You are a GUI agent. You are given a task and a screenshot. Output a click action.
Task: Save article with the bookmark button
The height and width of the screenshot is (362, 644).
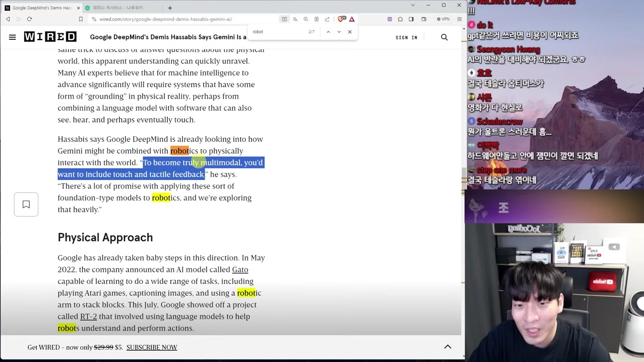coord(26,204)
